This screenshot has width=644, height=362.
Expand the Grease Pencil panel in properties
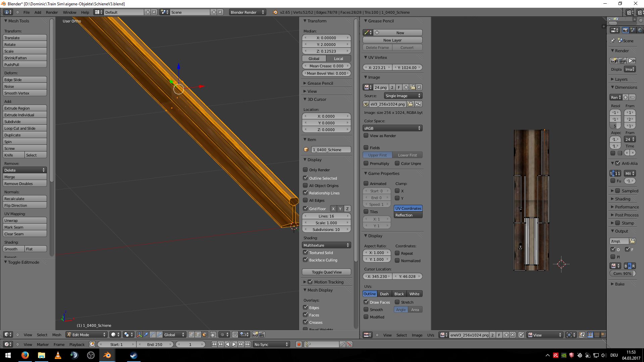(320, 83)
